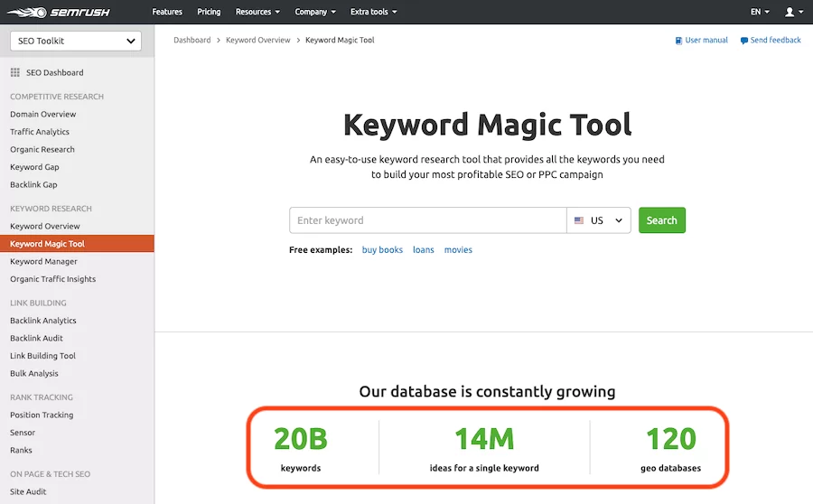
Task: Open the Company menu
Action: [315, 13]
